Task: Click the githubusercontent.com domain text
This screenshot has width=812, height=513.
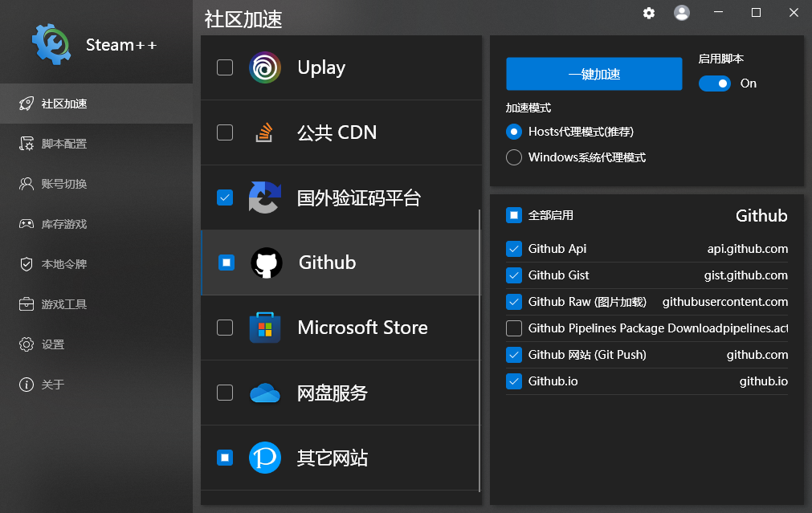Action: tap(725, 302)
